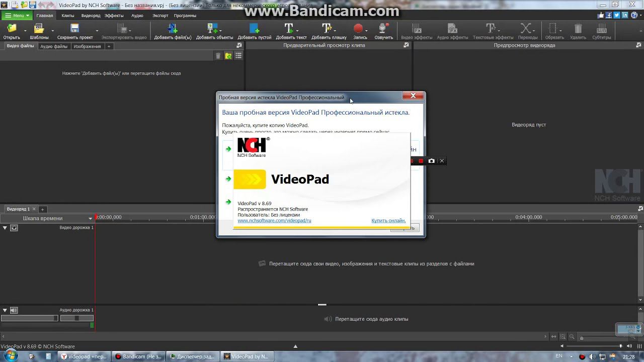This screenshot has width=644, height=362.
Task: Add a new bin tab with plus
Action: 109,46
